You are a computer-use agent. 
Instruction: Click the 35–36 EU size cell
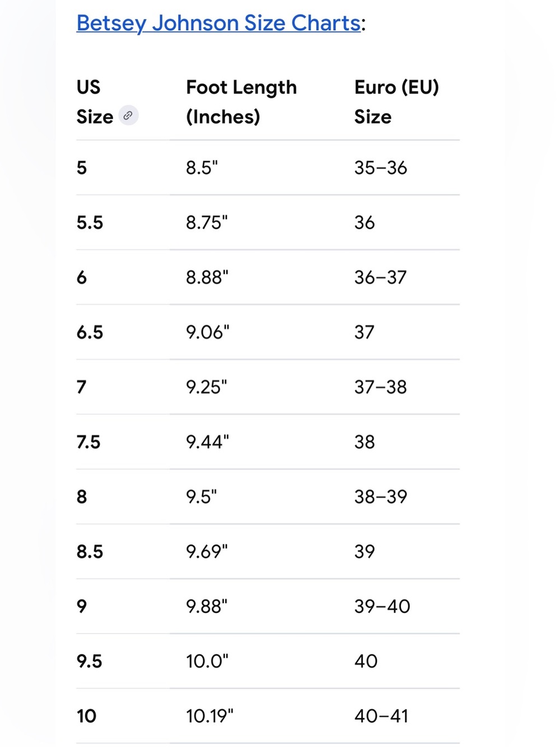pyautogui.click(x=380, y=168)
